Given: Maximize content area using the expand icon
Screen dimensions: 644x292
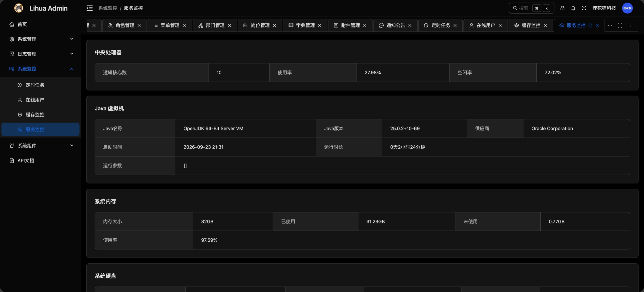Looking at the screenshot, I should pyautogui.click(x=620, y=25).
